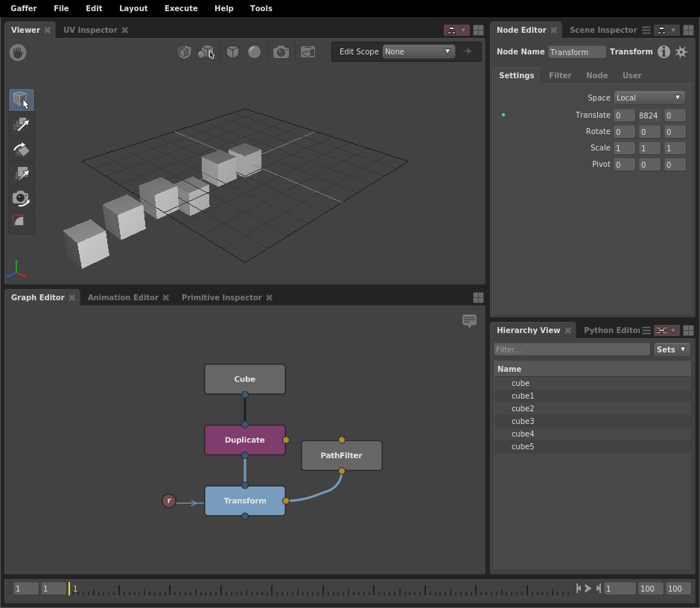
Task: Click the Edit Scope arrow button
Action: 468,51
